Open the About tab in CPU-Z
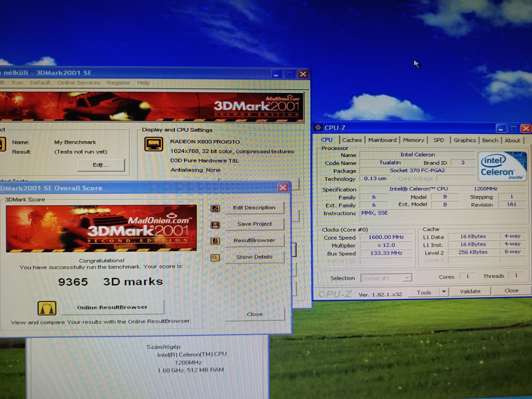This screenshot has width=532, height=399. [x=512, y=140]
